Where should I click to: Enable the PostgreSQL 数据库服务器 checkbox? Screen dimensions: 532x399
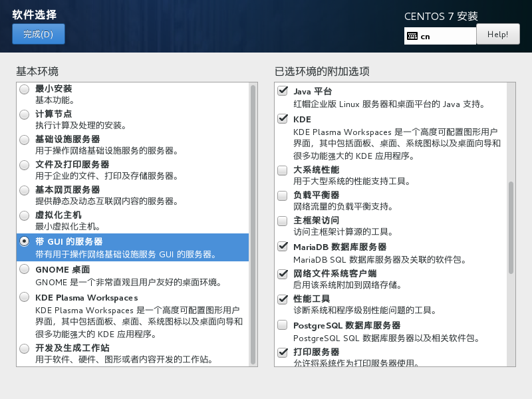point(283,325)
